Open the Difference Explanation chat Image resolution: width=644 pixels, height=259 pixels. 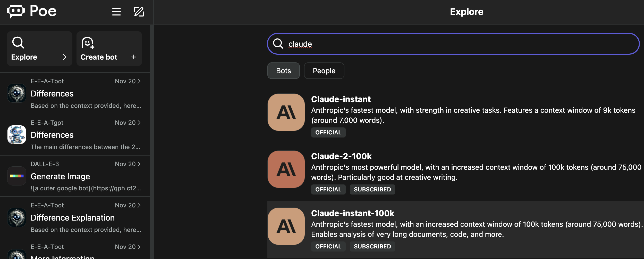click(x=75, y=217)
